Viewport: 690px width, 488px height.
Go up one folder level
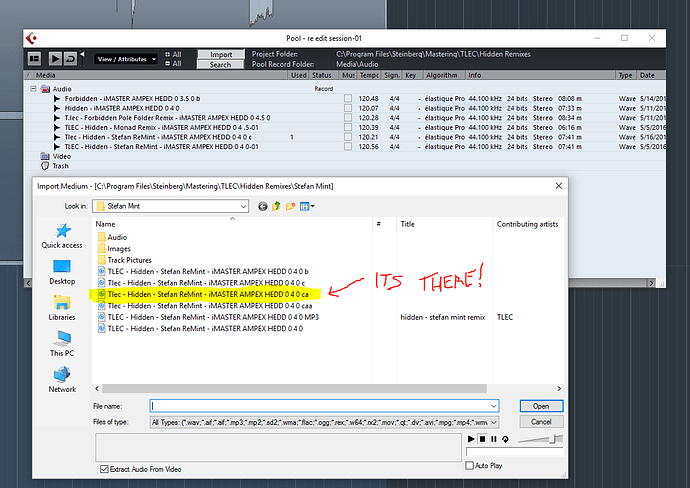pyautogui.click(x=276, y=206)
